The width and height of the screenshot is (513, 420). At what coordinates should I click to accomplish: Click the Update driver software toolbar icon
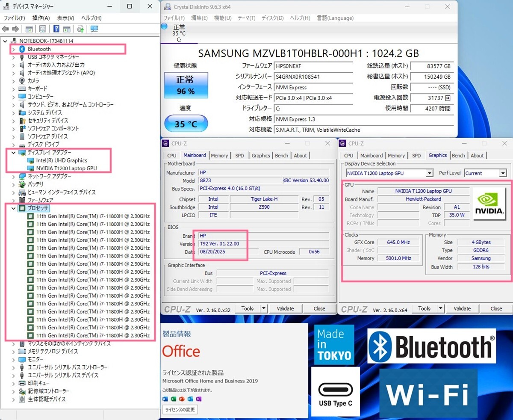tap(80, 29)
